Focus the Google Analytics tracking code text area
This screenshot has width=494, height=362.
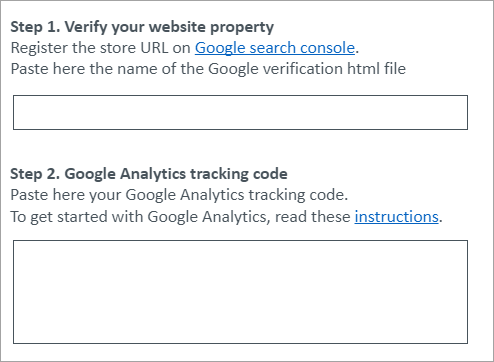tap(240, 292)
